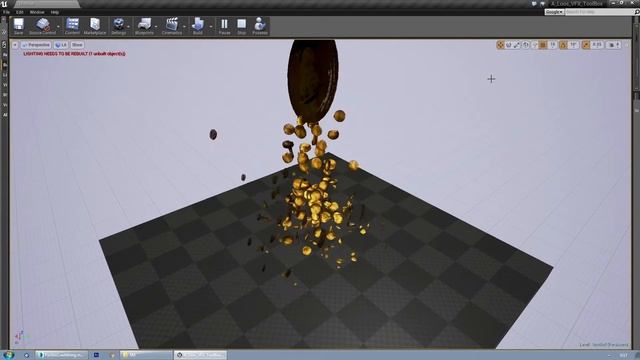
Task: Expand the Source Control dropdown arrow
Action: (58, 27)
